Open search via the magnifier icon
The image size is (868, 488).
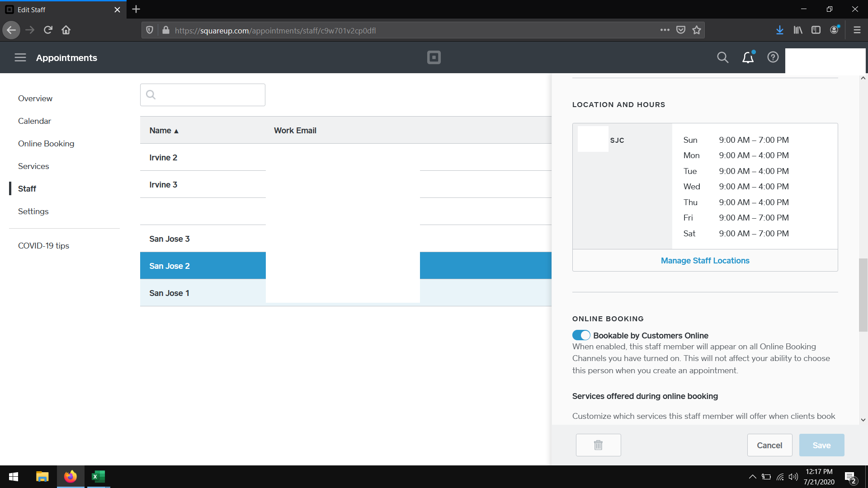tap(722, 57)
